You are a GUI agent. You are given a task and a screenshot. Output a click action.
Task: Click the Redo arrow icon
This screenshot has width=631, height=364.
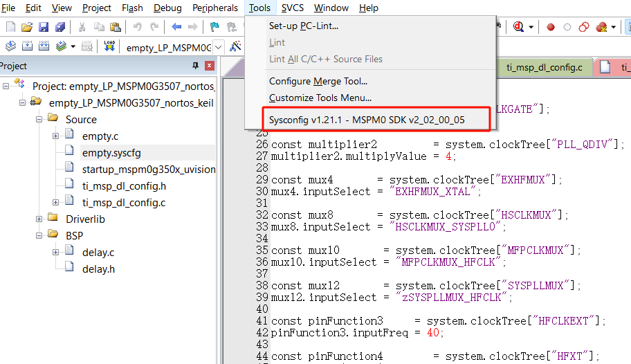click(154, 27)
